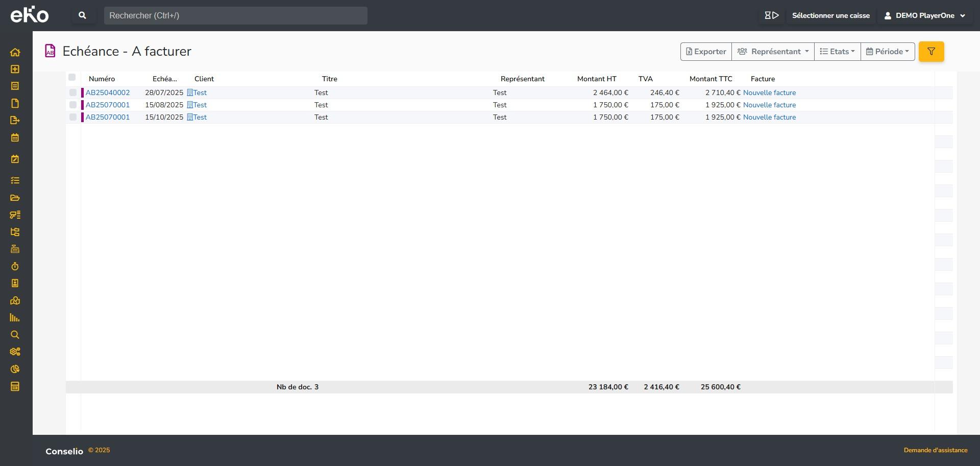
Task: Tick the checkbox for AB25040002 row
Action: pos(73,92)
